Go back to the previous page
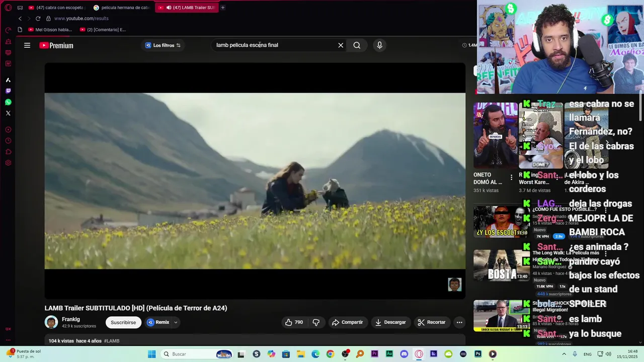This screenshot has height=362, width=644. [x=20, y=19]
